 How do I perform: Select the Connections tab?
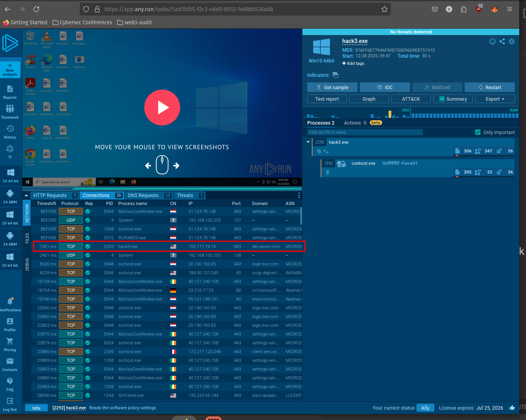102,195
